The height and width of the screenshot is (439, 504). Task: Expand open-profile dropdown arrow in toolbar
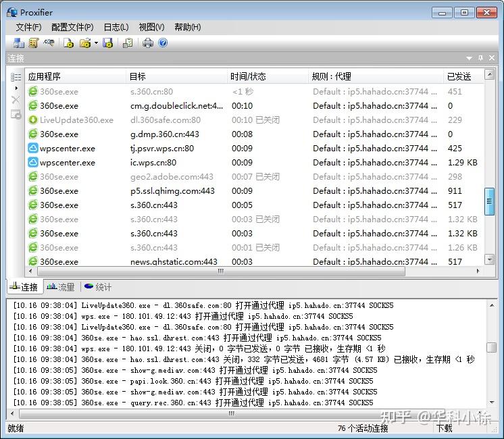(96, 43)
